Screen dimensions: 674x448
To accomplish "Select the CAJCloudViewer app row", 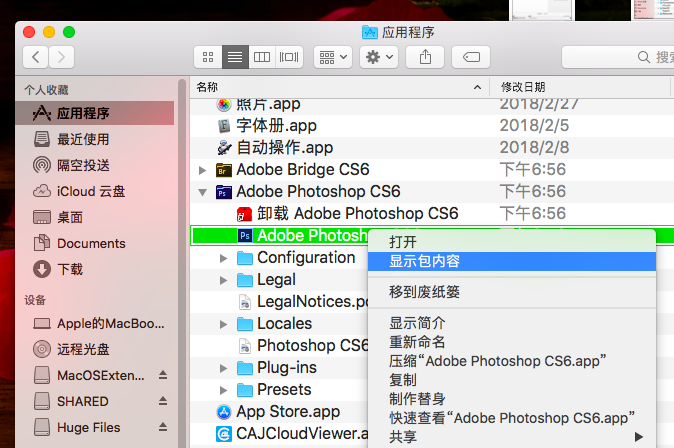I will point(279,433).
